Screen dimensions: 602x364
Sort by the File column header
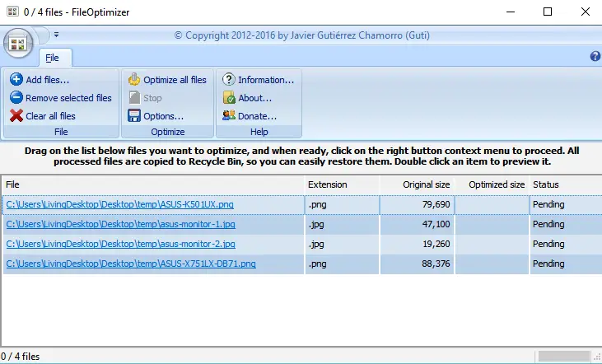[x=153, y=184]
